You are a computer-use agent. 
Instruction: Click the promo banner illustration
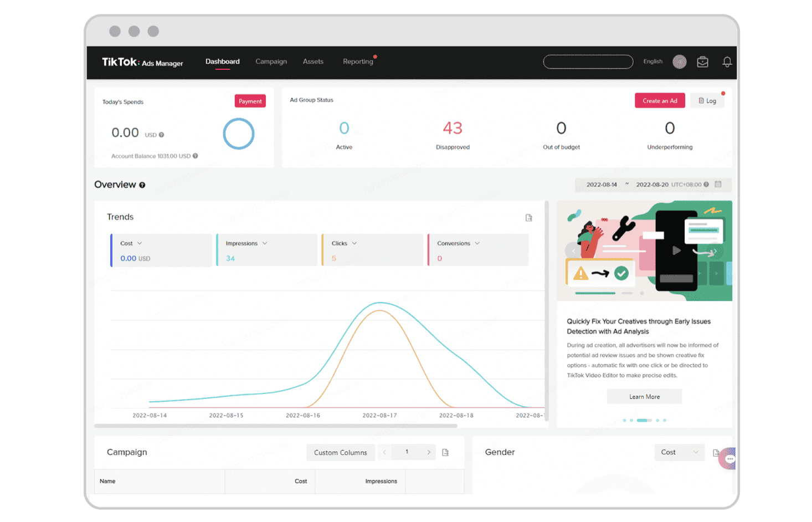click(644, 250)
